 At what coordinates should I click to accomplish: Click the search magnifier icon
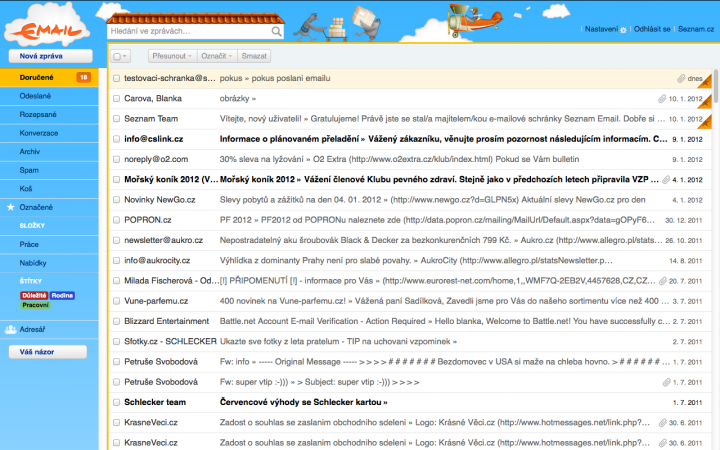[276, 31]
